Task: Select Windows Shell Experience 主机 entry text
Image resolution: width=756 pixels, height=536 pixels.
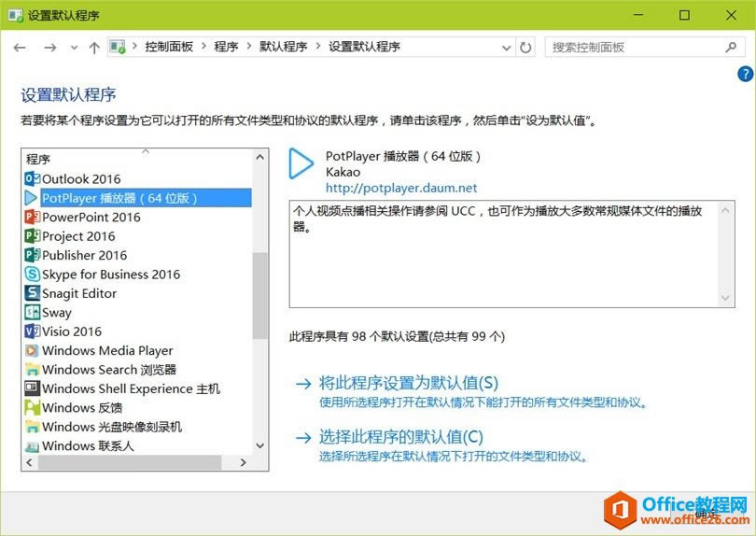Action: [x=132, y=388]
